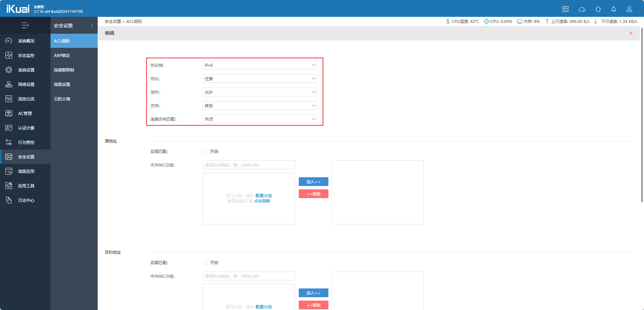Image resolution: width=644 pixels, height=310 pixels.
Task: Open 系统设置 gear icon in sidebar
Action: 9,70
